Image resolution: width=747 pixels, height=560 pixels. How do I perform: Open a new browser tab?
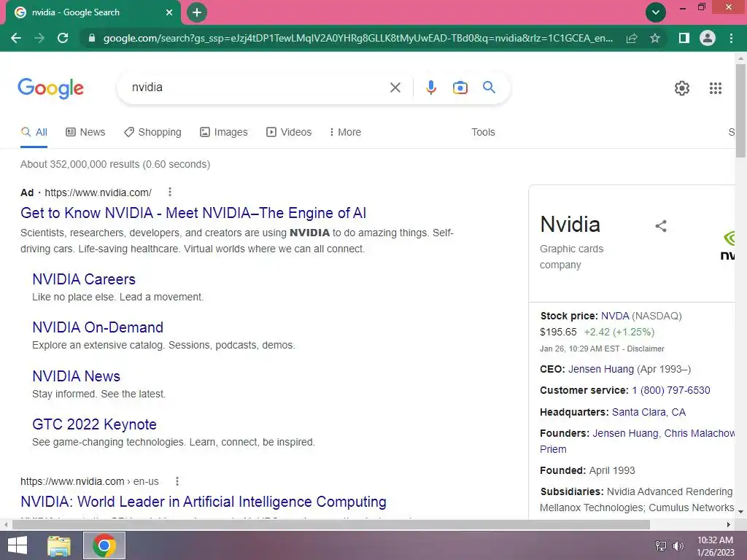(197, 12)
